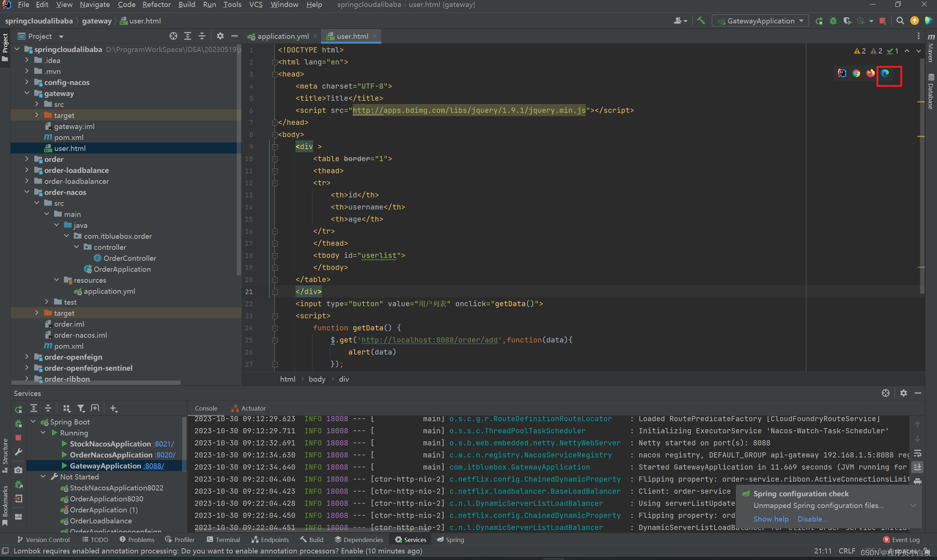Screen dimensions: 937x560
Task: Toggle soft-wrap in Services console
Action: click(917, 453)
